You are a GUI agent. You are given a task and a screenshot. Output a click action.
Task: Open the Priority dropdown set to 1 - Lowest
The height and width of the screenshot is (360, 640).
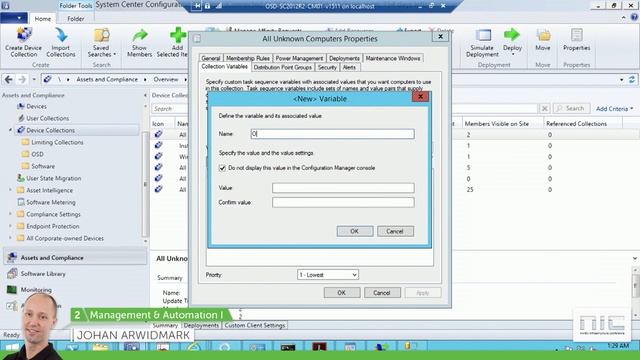pyautogui.click(x=328, y=275)
